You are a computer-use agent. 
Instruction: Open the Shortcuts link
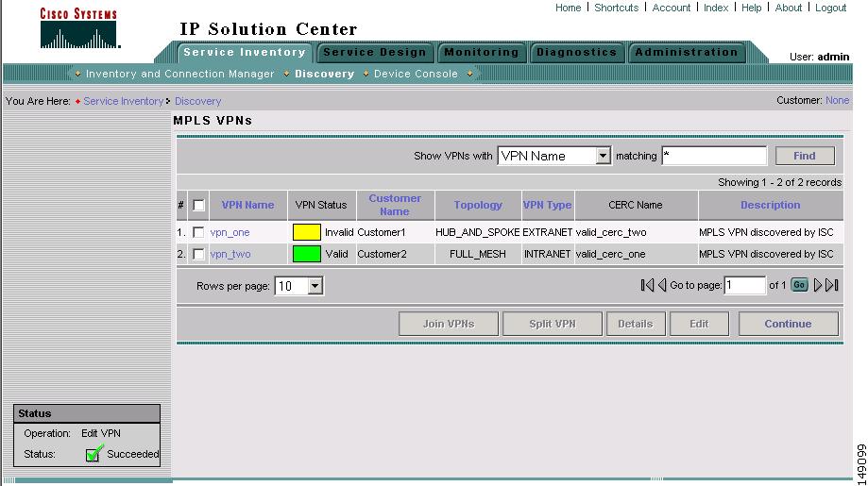click(616, 8)
